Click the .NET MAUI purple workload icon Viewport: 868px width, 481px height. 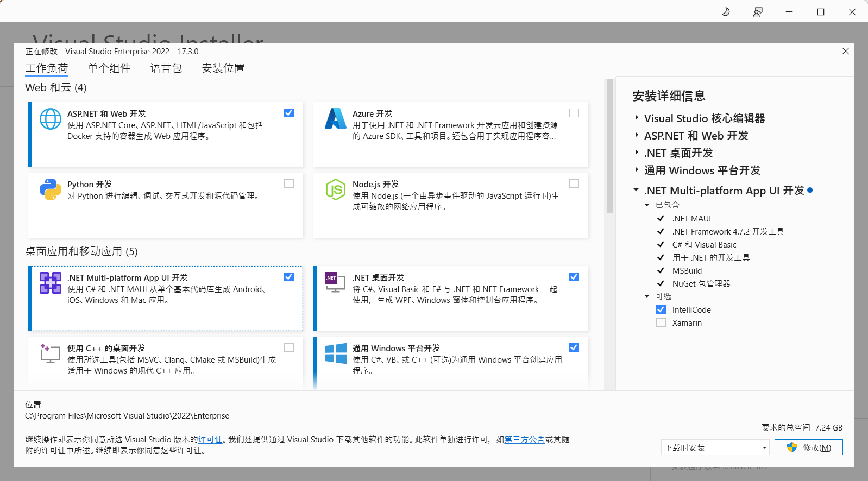click(51, 283)
